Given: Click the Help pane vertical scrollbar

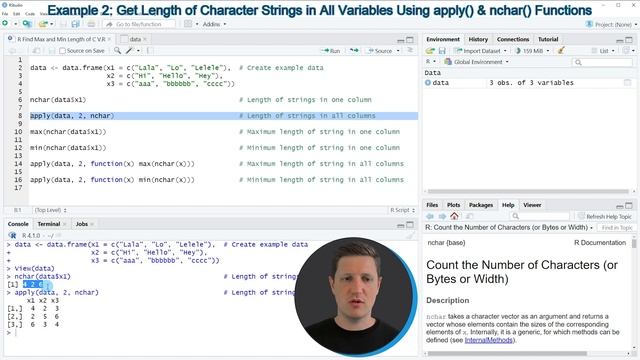Looking at the screenshot, I should pos(634,244).
